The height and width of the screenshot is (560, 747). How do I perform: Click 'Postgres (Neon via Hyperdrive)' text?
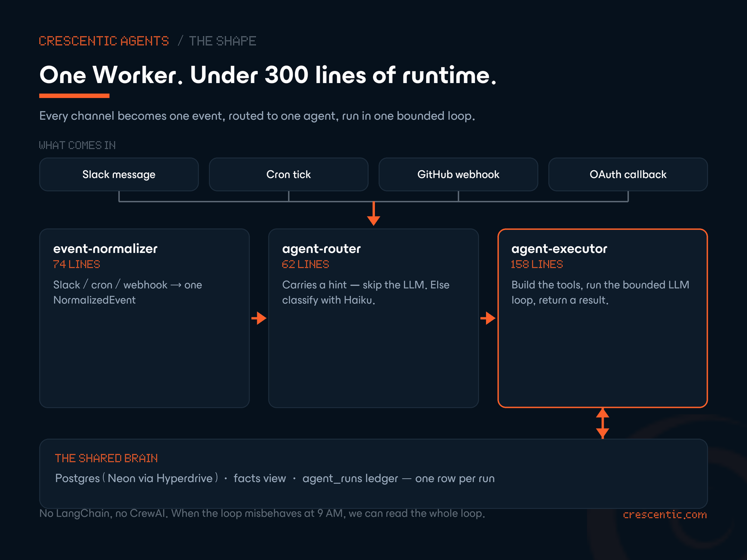[x=137, y=478]
